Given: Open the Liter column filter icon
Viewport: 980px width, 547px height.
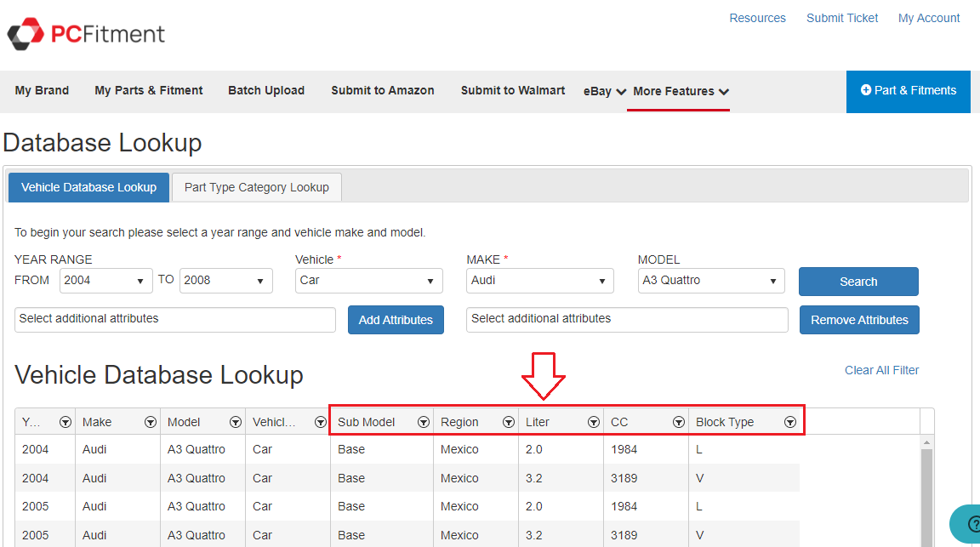Looking at the screenshot, I should (x=594, y=422).
